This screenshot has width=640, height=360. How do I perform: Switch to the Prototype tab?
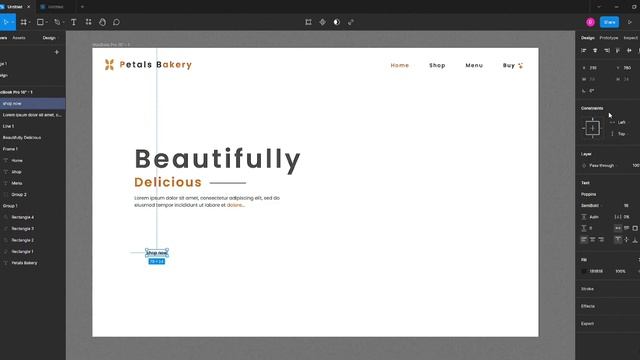point(609,38)
